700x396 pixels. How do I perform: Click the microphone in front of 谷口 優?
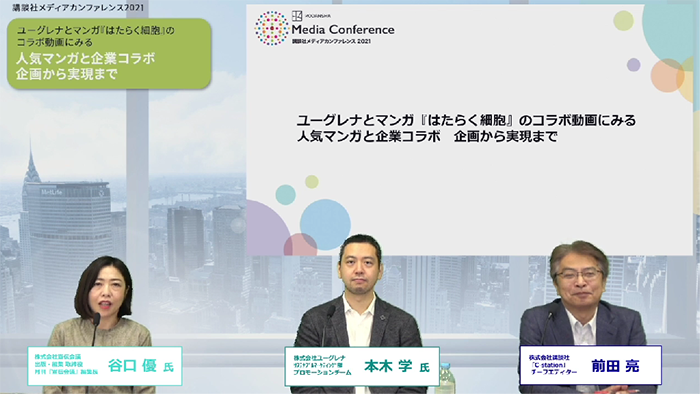tap(95, 329)
